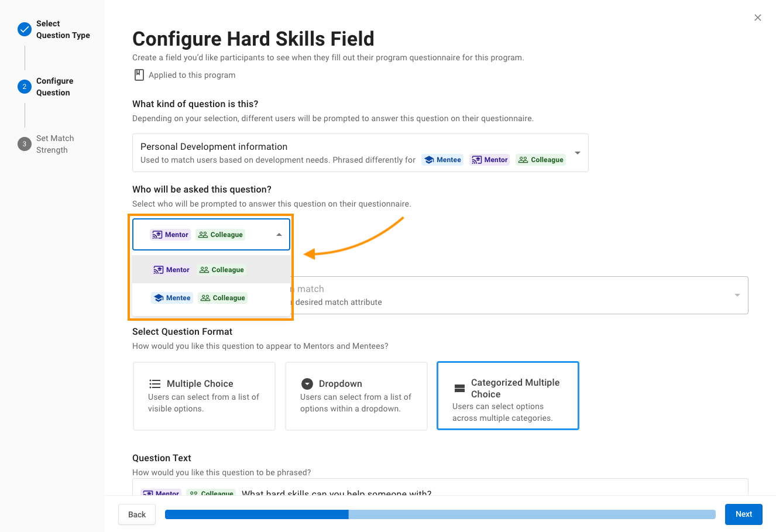The width and height of the screenshot is (776, 532).
Task: Click the Select Question Type checkmark step icon
Action: coord(25,29)
